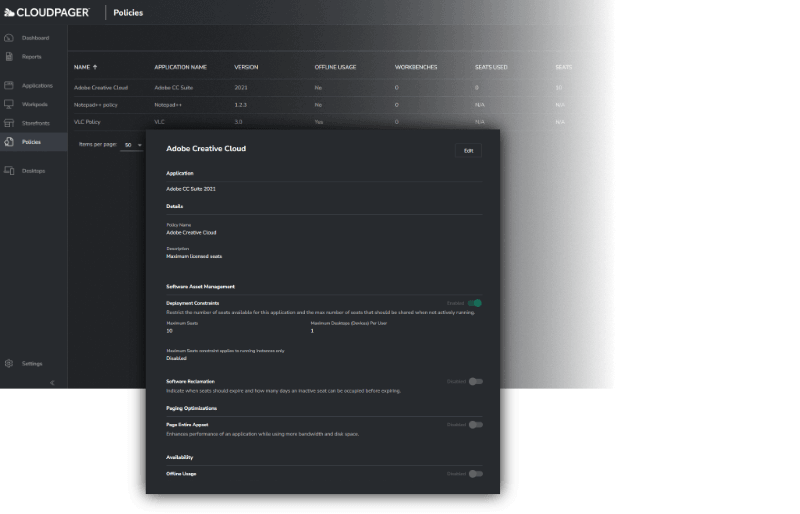Click the CloudPager logo icon
The width and height of the screenshot is (800, 514).
[x=9, y=12]
